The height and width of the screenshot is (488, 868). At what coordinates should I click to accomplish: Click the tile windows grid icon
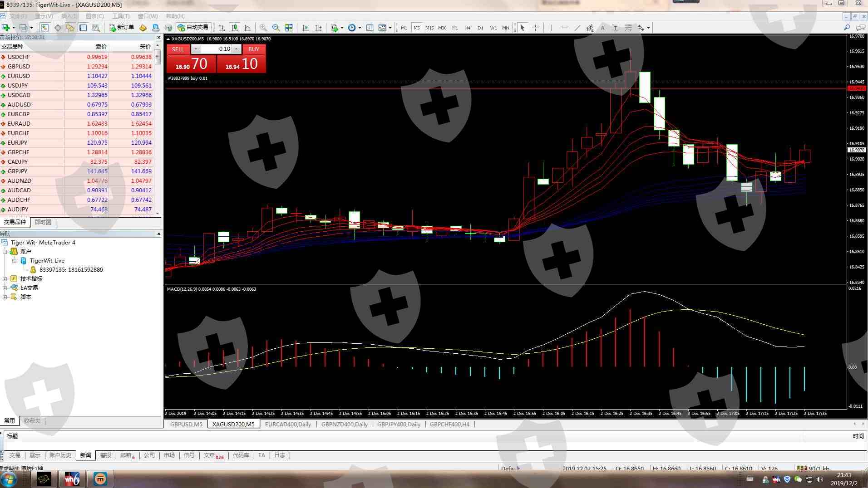pyautogui.click(x=289, y=28)
